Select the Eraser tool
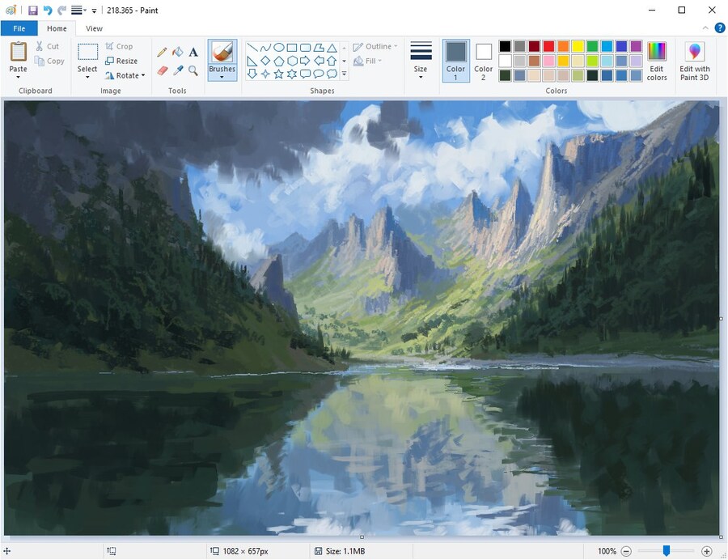Viewport: 728px width, 560px height. (162, 70)
